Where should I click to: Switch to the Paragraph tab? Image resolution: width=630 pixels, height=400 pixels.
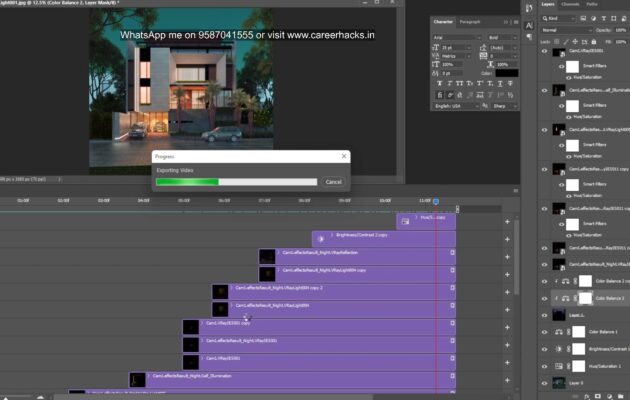pos(470,21)
